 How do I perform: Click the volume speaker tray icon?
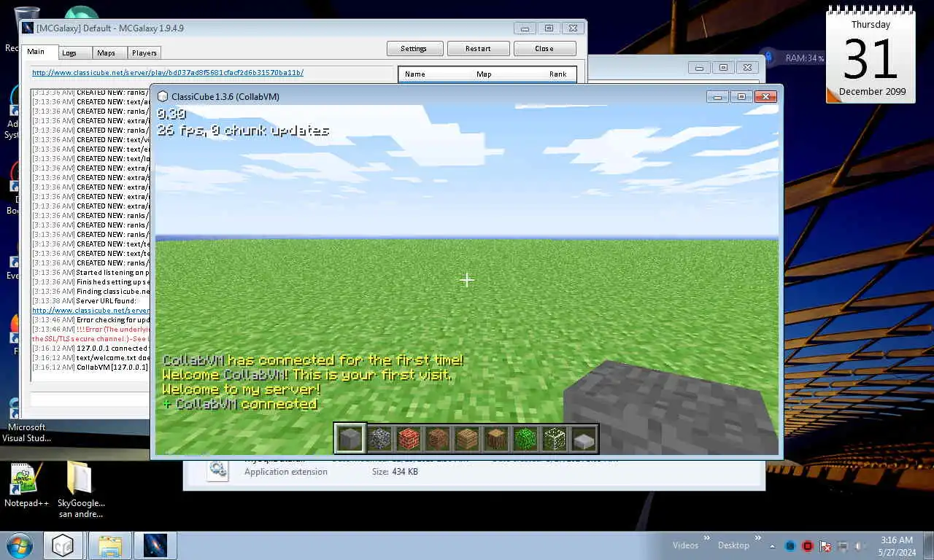(x=860, y=546)
